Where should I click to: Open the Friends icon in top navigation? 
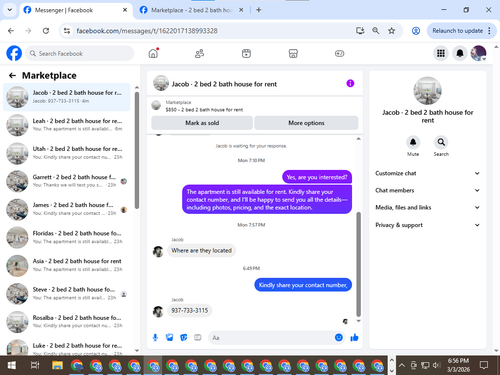pyautogui.click(x=199, y=53)
